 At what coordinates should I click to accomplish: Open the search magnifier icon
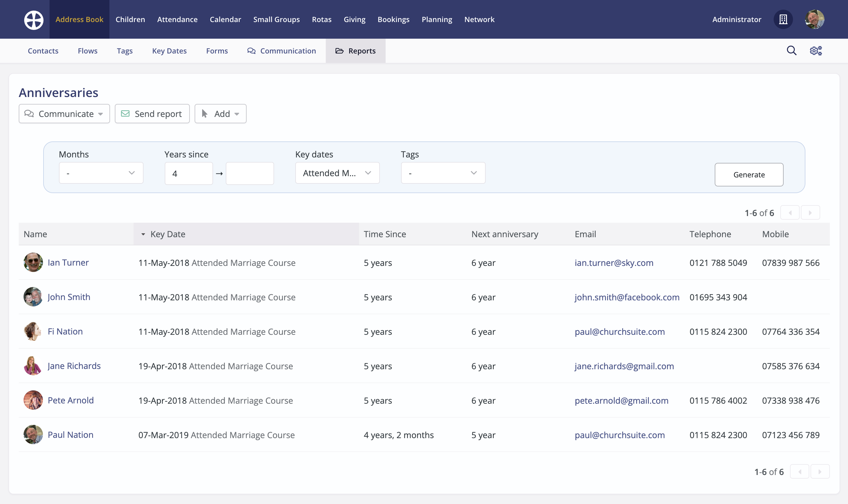pyautogui.click(x=791, y=50)
